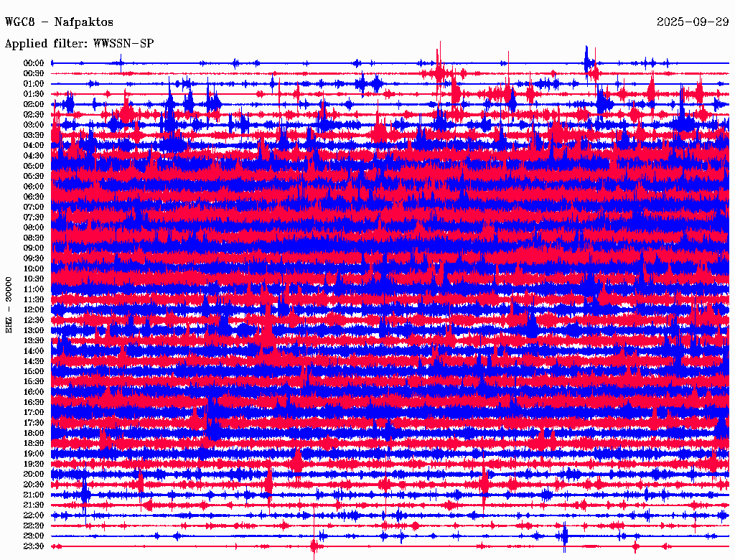735x560 pixels.
Task: Click the 08:00 time label
Action: pos(34,228)
